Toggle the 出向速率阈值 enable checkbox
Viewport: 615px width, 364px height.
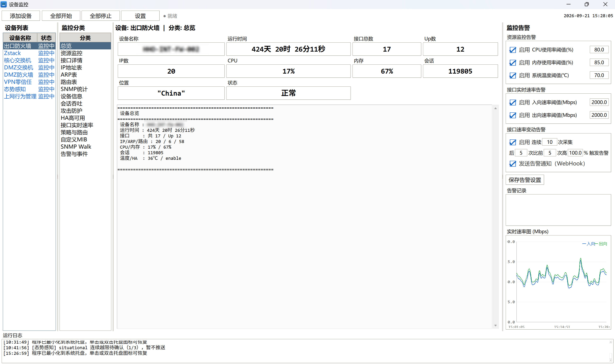coord(513,115)
